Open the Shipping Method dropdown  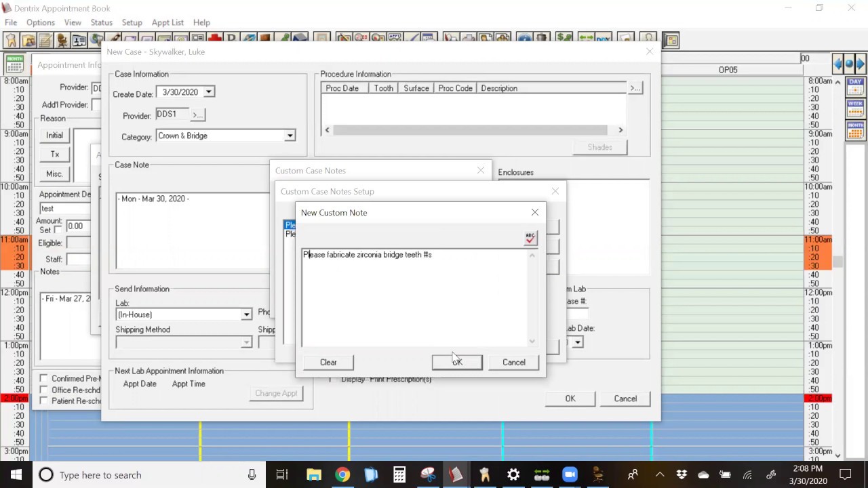pyautogui.click(x=247, y=343)
